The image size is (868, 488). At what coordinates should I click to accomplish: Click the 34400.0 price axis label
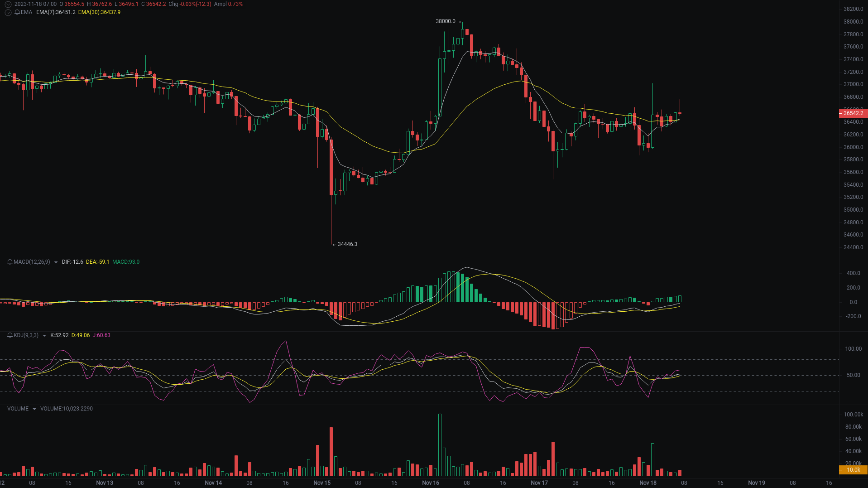854,247
